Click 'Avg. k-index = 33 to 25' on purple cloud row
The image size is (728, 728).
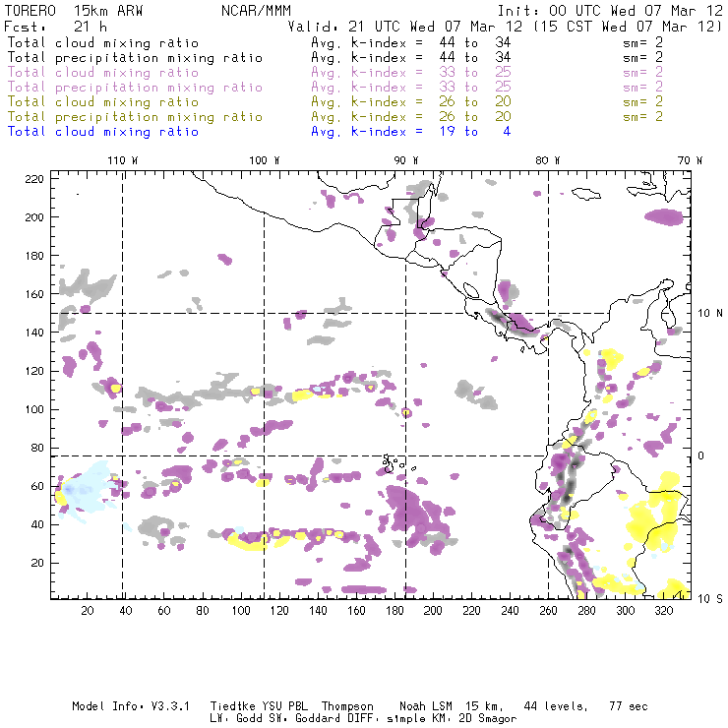411,73
